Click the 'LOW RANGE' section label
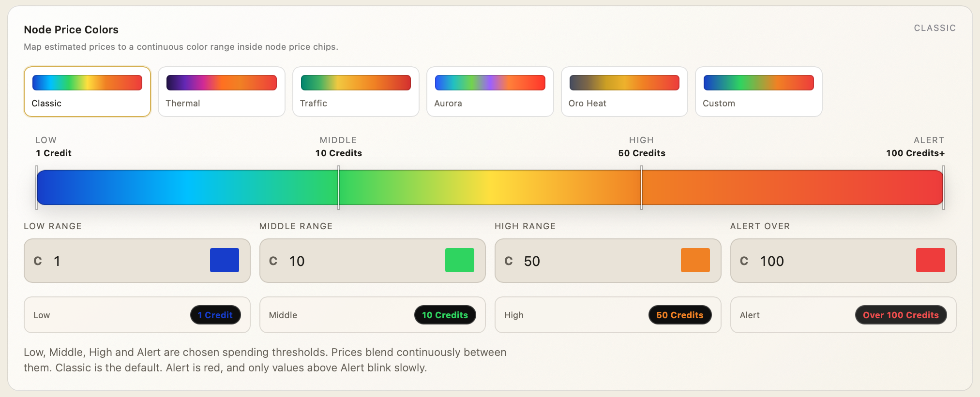This screenshot has height=397, width=980. [53, 226]
